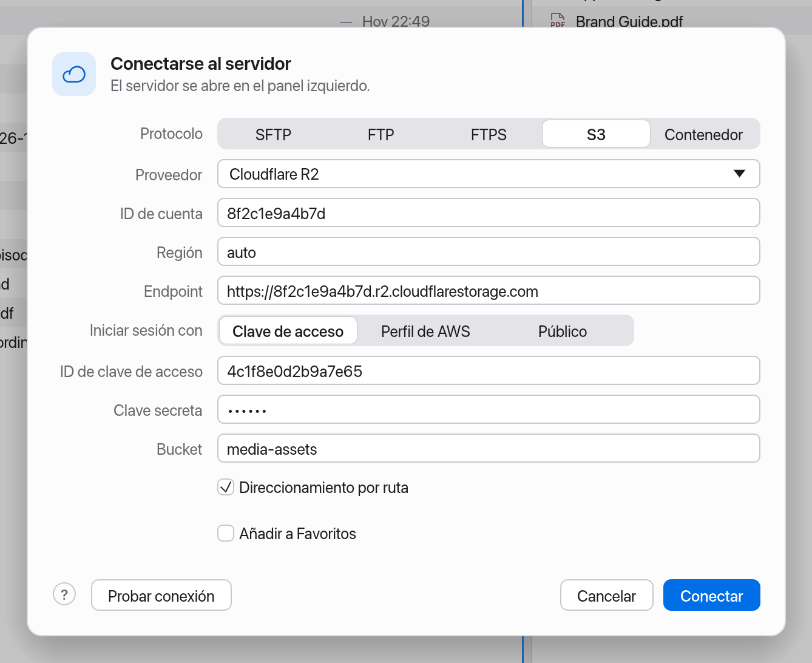
Task: Edit the Bucket name field
Action: (x=489, y=449)
